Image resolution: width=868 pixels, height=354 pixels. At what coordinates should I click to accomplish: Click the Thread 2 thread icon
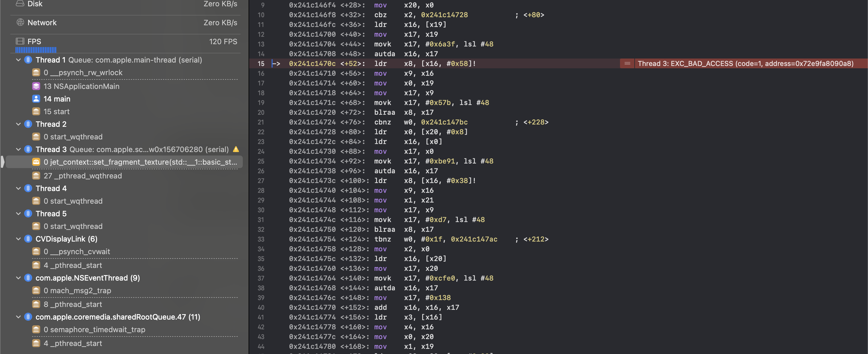coord(28,124)
